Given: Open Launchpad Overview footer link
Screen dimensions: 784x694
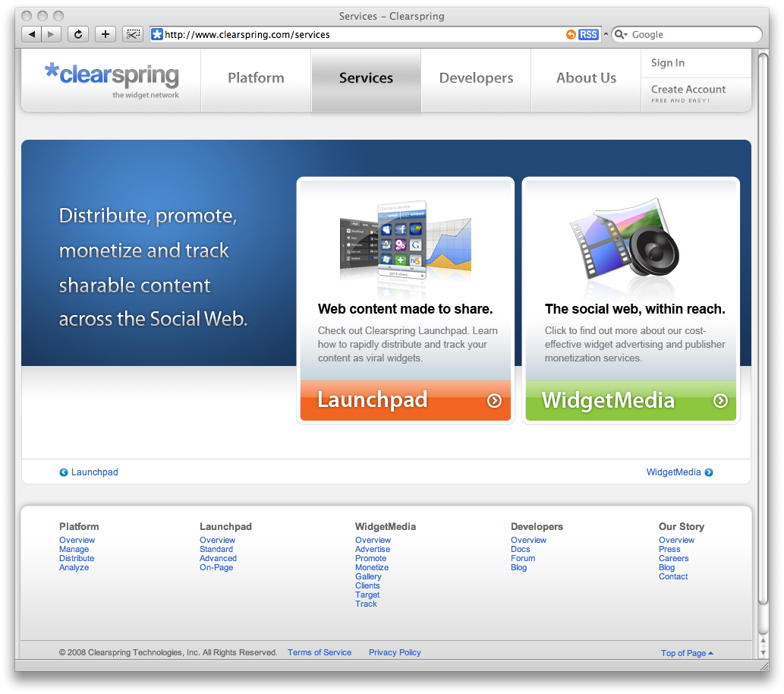Looking at the screenshot, I should coord(217,540).
